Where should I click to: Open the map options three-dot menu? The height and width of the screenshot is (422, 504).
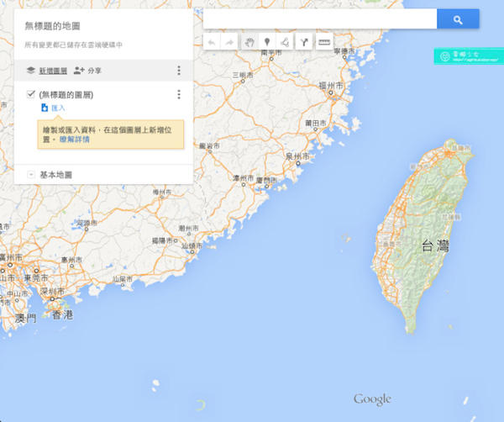point(178,71)
